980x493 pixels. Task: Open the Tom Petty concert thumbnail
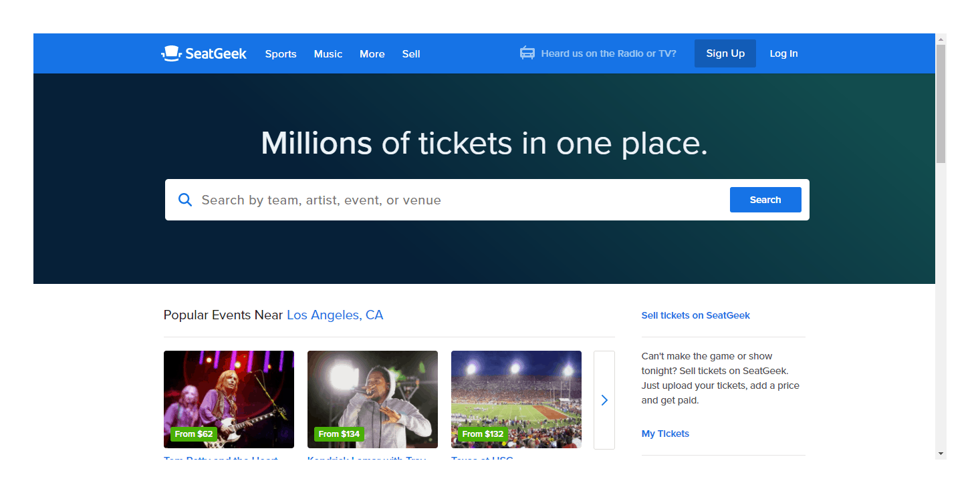tap(229, 399)
